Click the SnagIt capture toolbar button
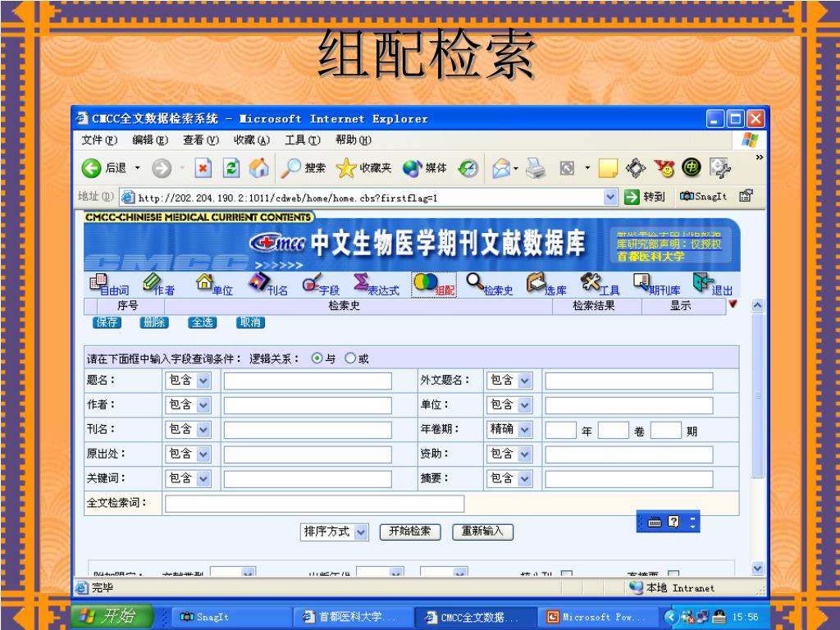 [703, 197]
